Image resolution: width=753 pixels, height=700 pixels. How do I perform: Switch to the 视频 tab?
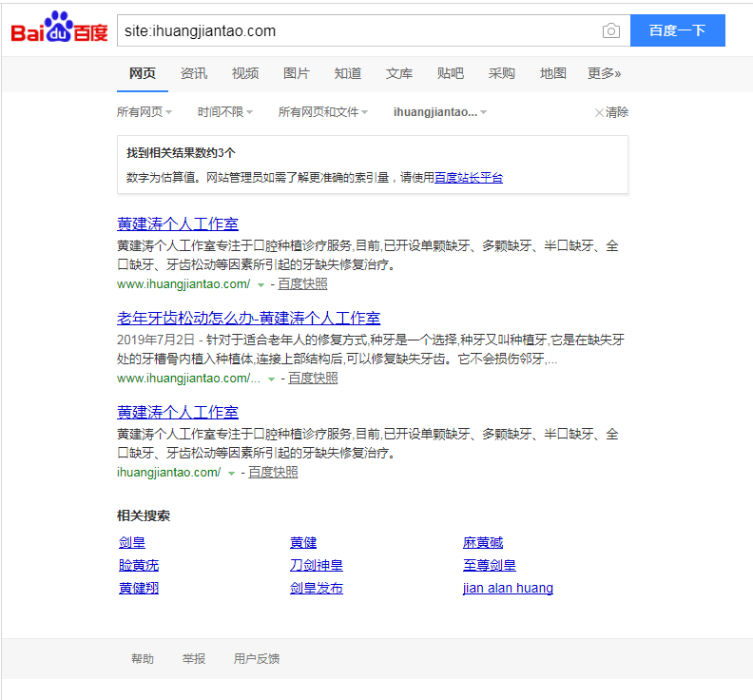point(245,73)
